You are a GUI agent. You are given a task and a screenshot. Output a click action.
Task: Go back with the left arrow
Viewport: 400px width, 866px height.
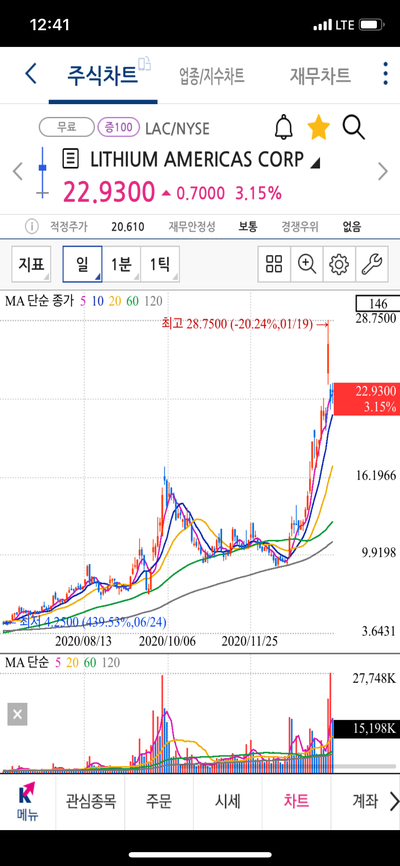click(31, 74)
